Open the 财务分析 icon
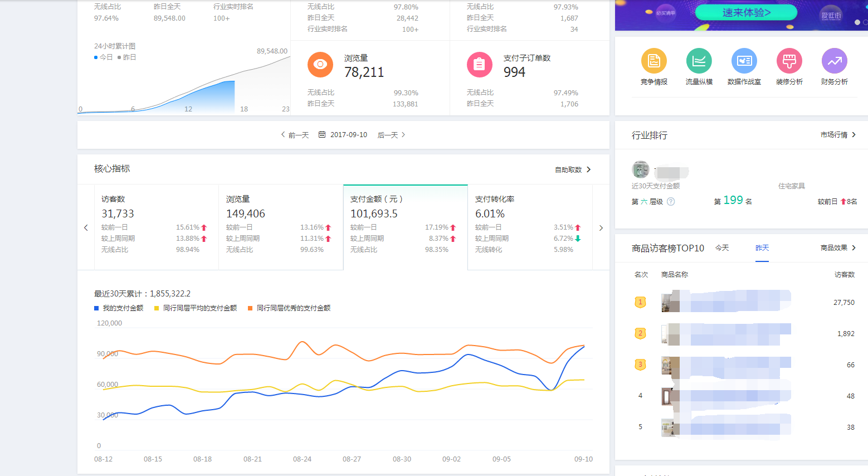 coord(834,61)
